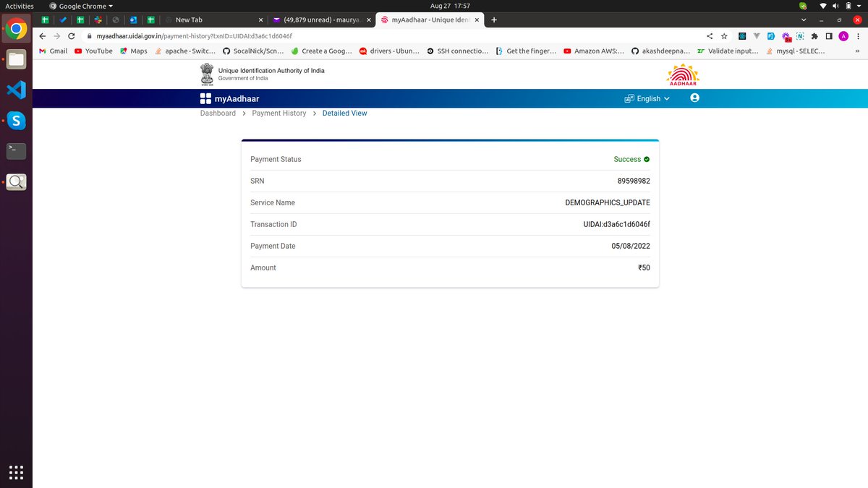This screenshot has width=868, height=488.
Task: Open the image viewer magnifier dock app
Action: pyautogui.click(x=16, y=181)
